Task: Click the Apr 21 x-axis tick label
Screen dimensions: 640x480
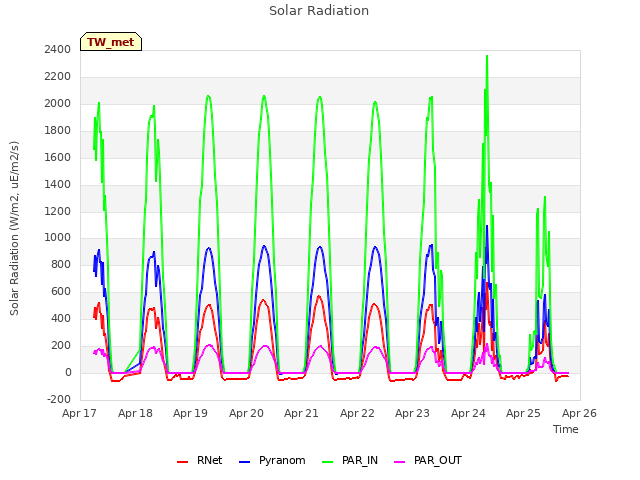Action: point(301,413)
